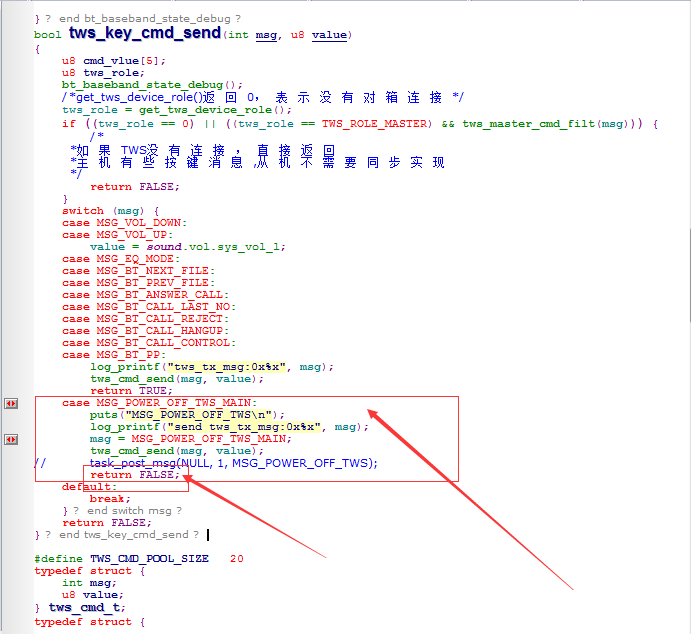Click commented task_post_msg line
The width and height of the screenshot is (691, 634).
(x=207, y=463)
